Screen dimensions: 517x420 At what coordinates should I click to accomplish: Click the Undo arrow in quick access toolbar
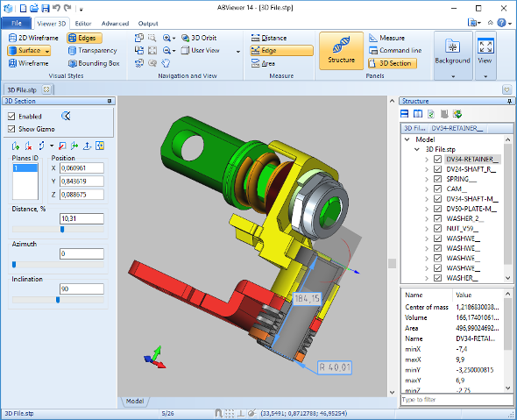pyautogui.click(x=56, y=8)
